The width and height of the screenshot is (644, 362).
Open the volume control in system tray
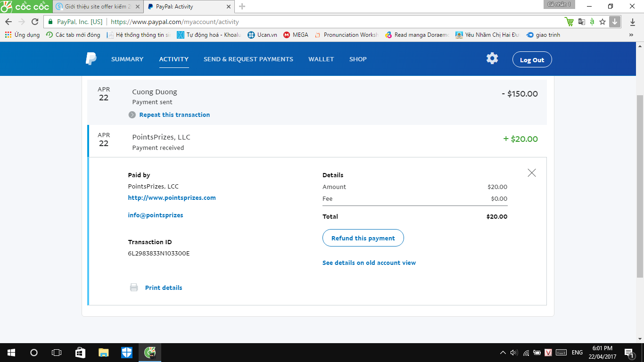[x=514, y=353]
